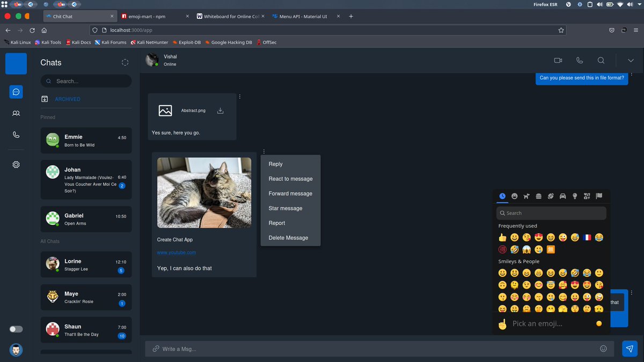Select skin tone swatch next to Pick an emoji
The image size is (644, 362).
(x=598, y=323)
